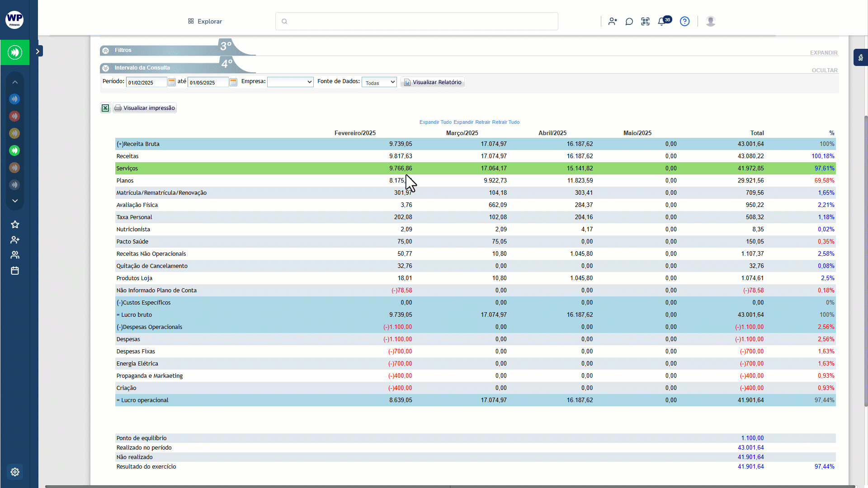Open QR code scanner icon
Screen dimensions: 868x488
pyautogui.click(x=645, y=21)
